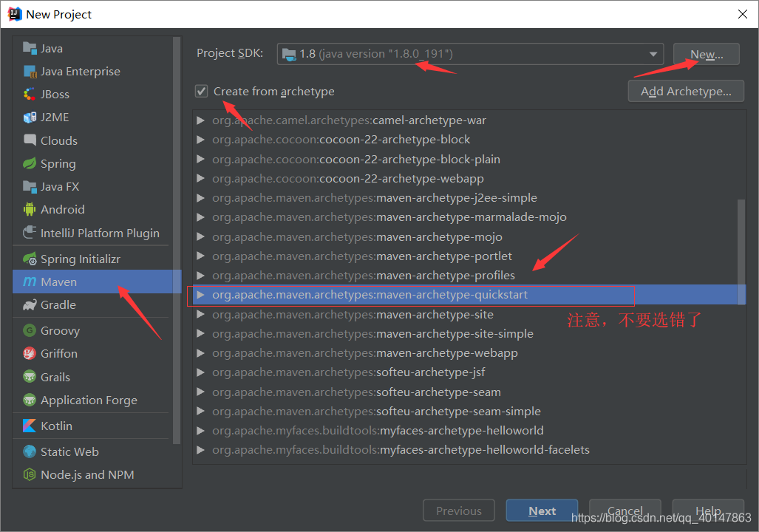Screen dimensions: 759x532
Task: Expand cocoon-22-archetype-block-plain node
Action: 200,159
